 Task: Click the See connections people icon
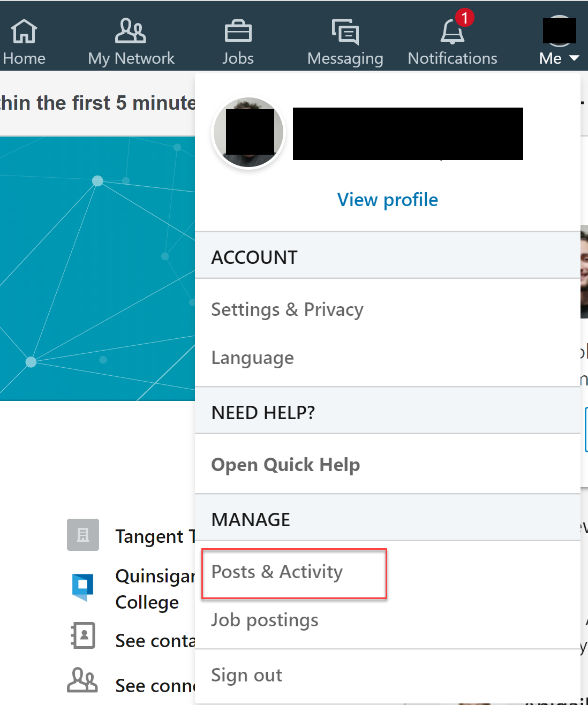(82, 680)
